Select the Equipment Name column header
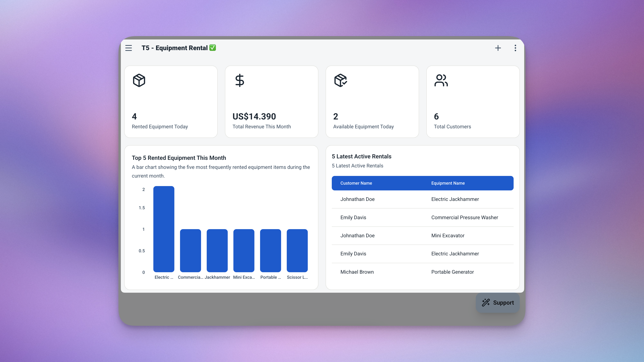644x362 pixels. point(448,183)
